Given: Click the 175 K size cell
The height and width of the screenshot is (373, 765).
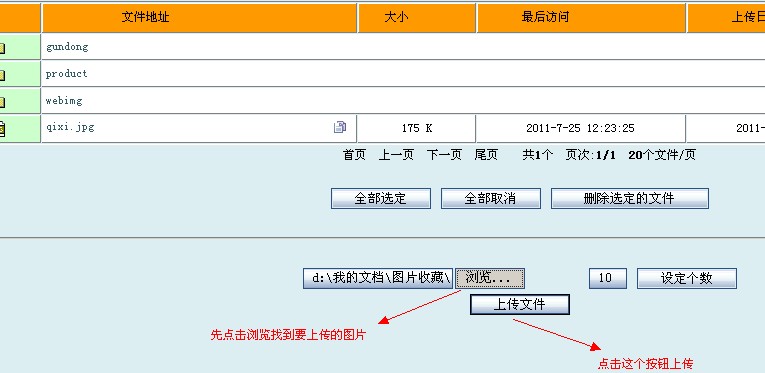Looking at the screenshot, I should [417, 128].
